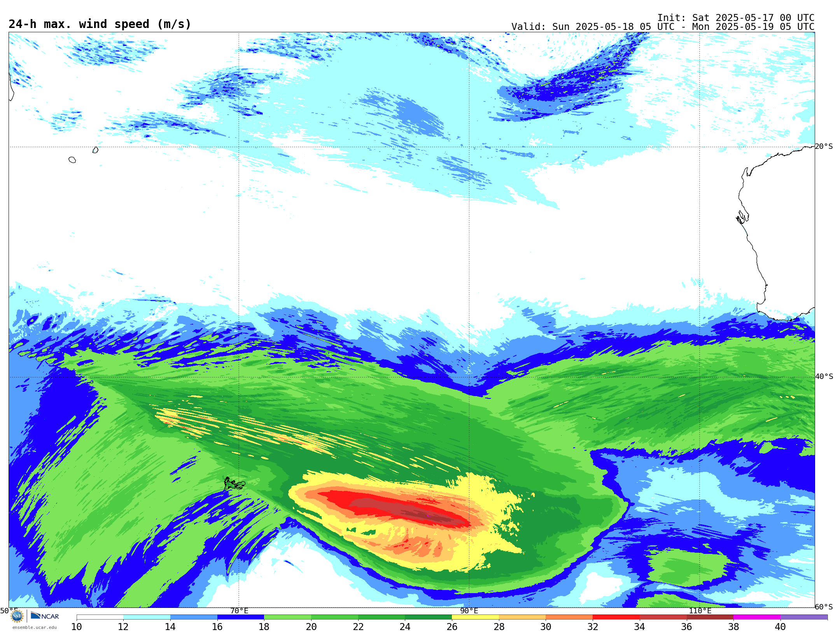840x632 pixels.
Task: Click the colorbar tick label '32'
Action: click(593, 627)
